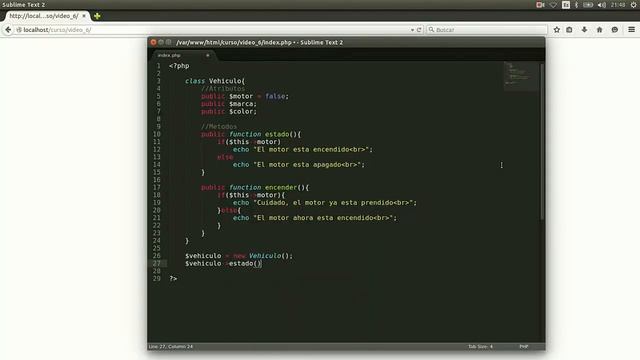Click the '//Metodos' comment line
This screenshot has height=360, width=640.
[219, 127]
